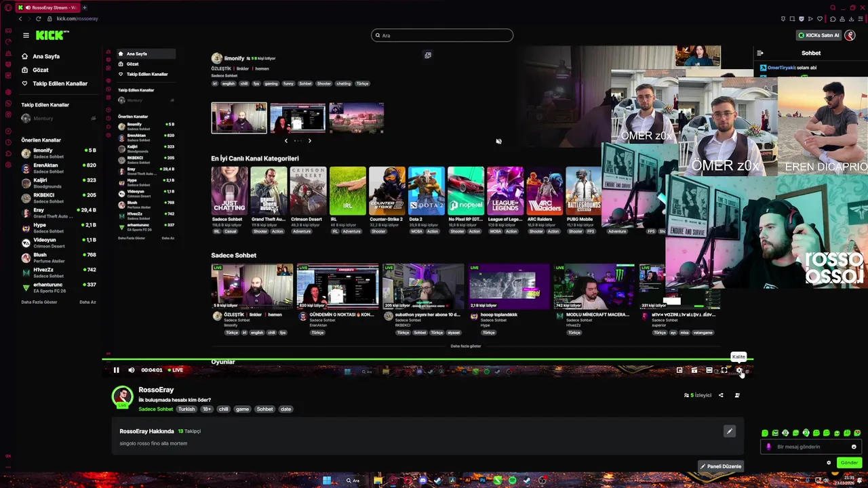Focus the Ara search box at top
The height and width of the screenshot is (488, 868).
click(442, 35)
